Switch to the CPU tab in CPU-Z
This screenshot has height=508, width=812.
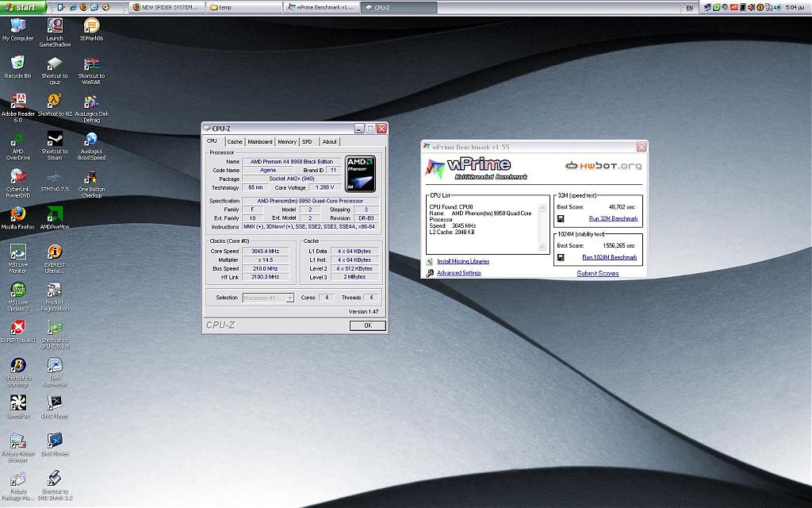tap(212, 141)
